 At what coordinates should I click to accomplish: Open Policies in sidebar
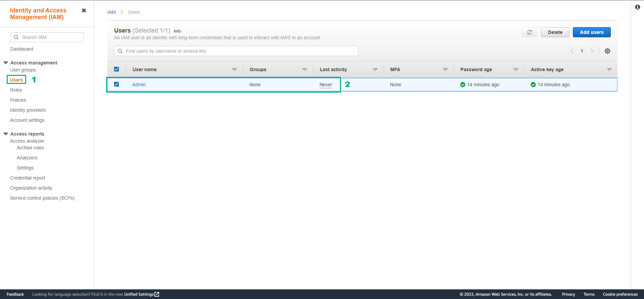18,100
